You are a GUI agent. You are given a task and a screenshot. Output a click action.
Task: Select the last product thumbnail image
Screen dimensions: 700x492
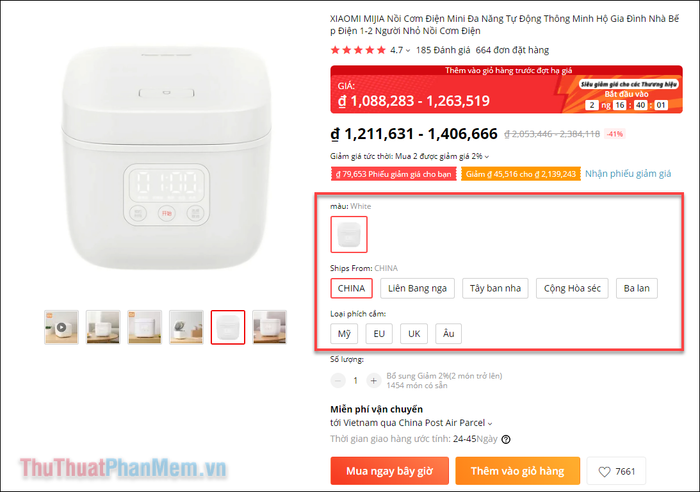[269, 327]
